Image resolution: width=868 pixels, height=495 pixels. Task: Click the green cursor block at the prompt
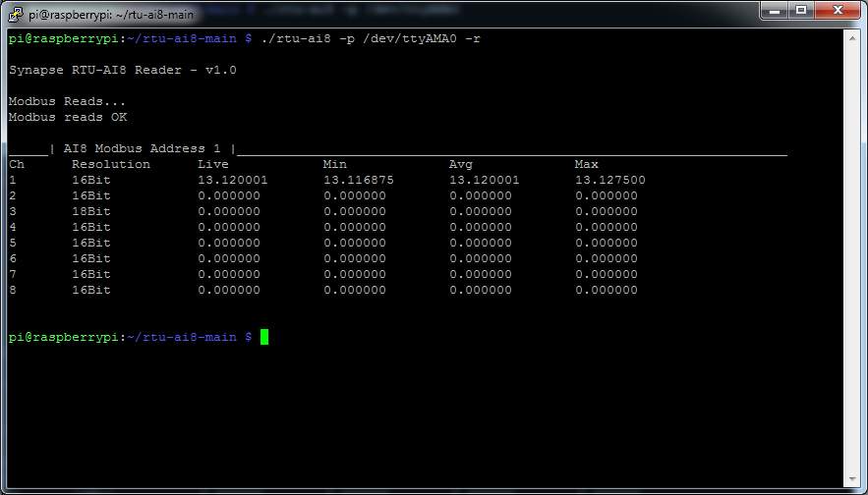coord(264,337)
